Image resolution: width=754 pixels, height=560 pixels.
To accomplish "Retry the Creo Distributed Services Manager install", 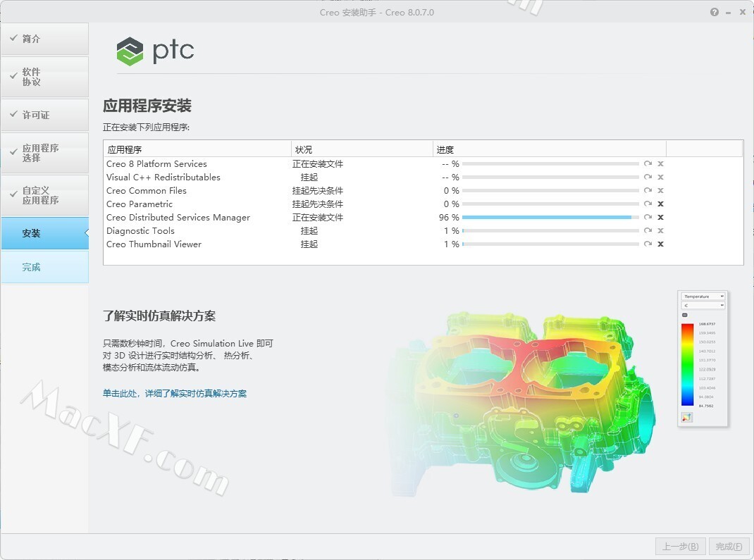I will pos(648,217).
